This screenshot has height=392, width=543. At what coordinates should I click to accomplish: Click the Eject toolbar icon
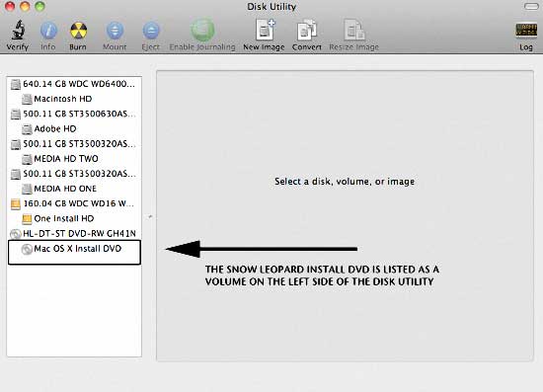click(x=151, y=31)
